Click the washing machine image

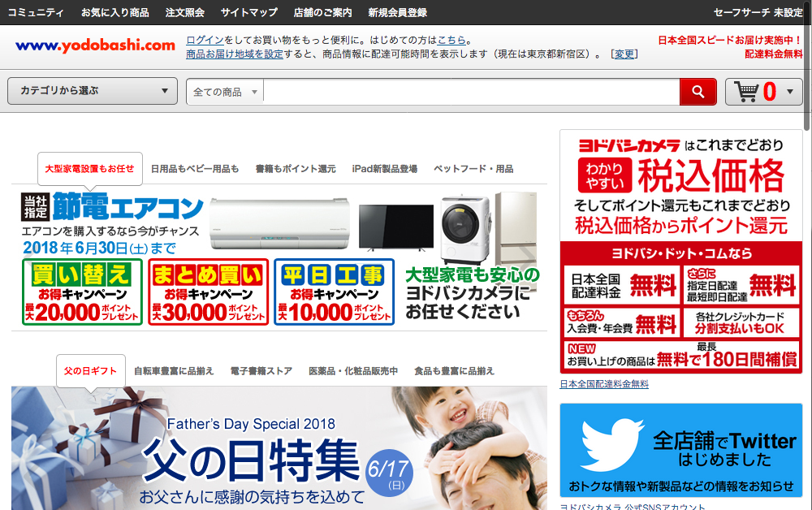pyautogui.click(x=465, y=230)
